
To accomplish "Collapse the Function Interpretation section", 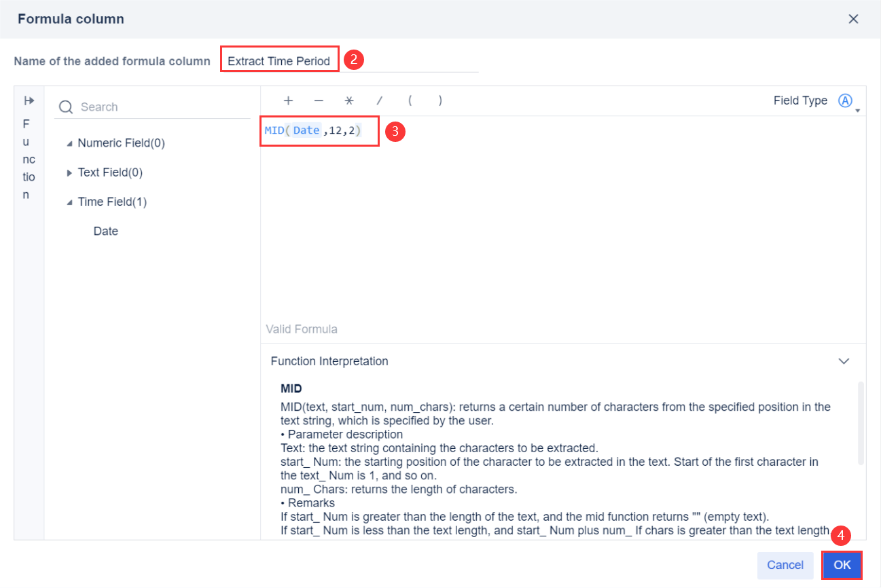I will (x=844, y=361).
